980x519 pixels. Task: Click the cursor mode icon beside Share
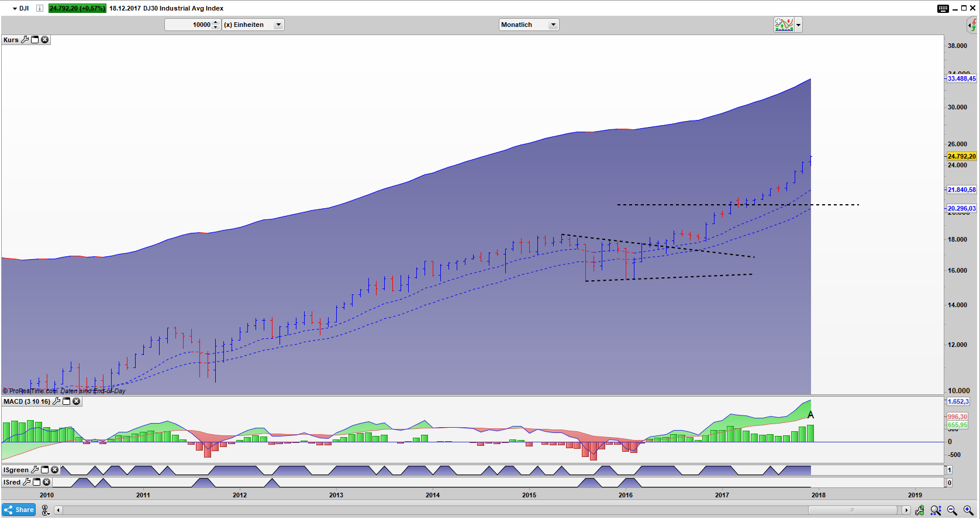(x=46, y=510)
